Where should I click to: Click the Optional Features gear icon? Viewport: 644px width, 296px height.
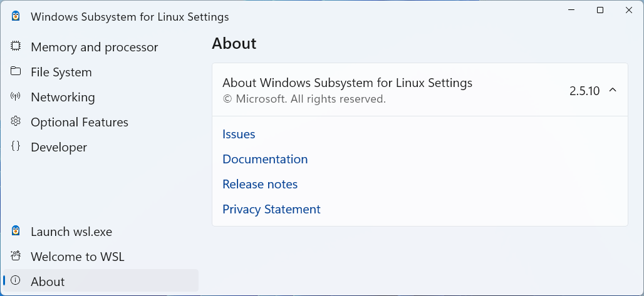click(16, 121)
